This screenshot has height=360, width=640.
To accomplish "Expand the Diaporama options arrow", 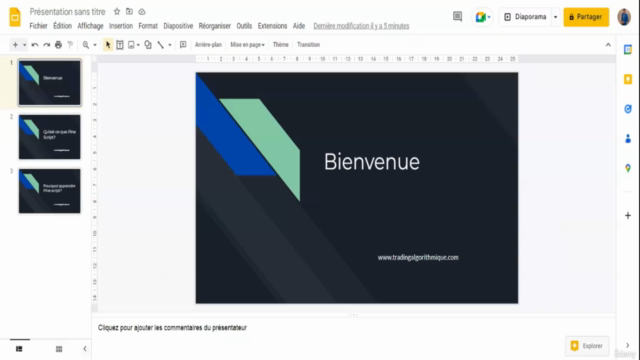I will pos(556,17).
